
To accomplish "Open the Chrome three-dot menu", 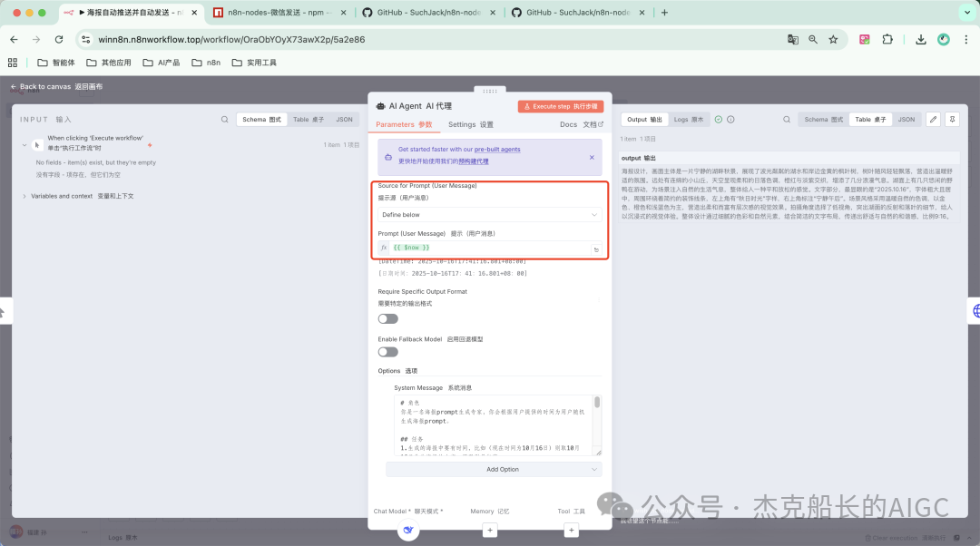I will (x=966, y=39).
